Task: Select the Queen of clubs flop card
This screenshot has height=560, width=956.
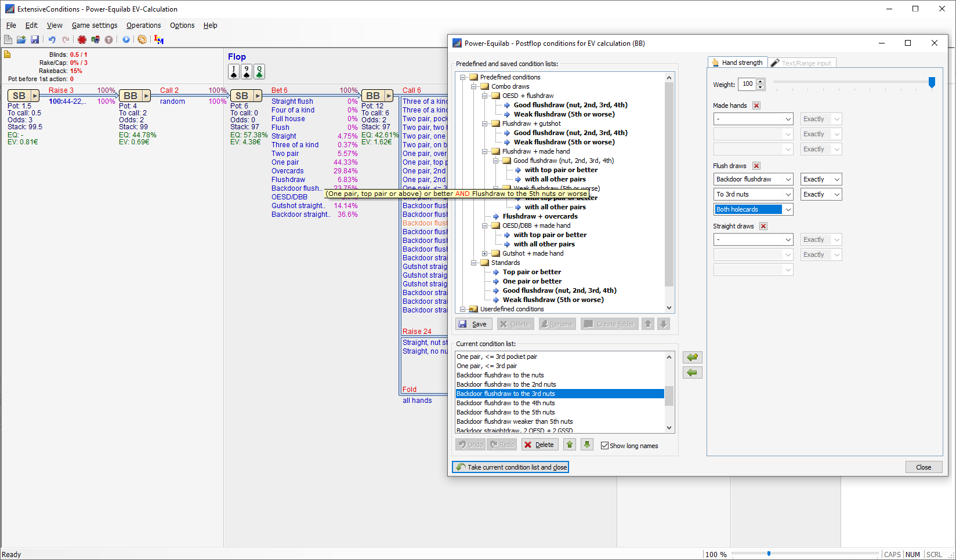Action: tap(259, 72)
